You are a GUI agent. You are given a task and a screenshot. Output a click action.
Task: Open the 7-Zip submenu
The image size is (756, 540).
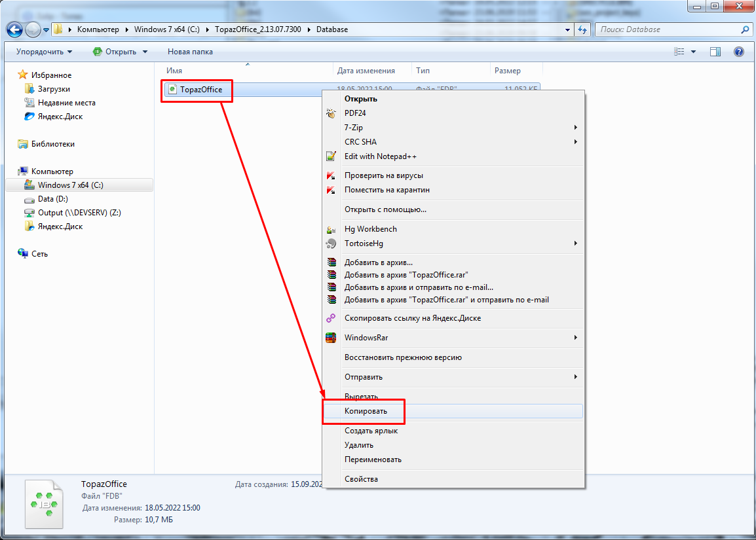[x=453, y=128]
